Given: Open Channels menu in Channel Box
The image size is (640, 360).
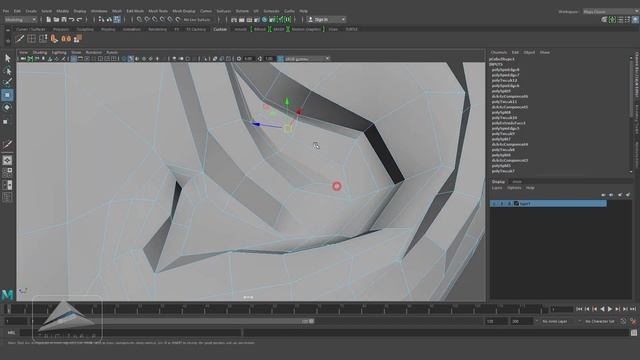Looking at the screenshot, I should (x=499, y=52).
